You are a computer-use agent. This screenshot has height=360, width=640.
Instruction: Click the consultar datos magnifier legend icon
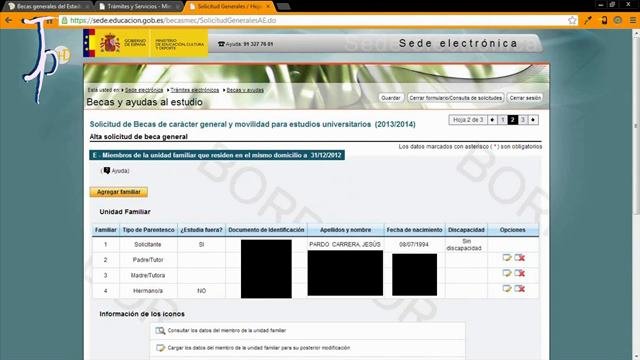(160, 331)
